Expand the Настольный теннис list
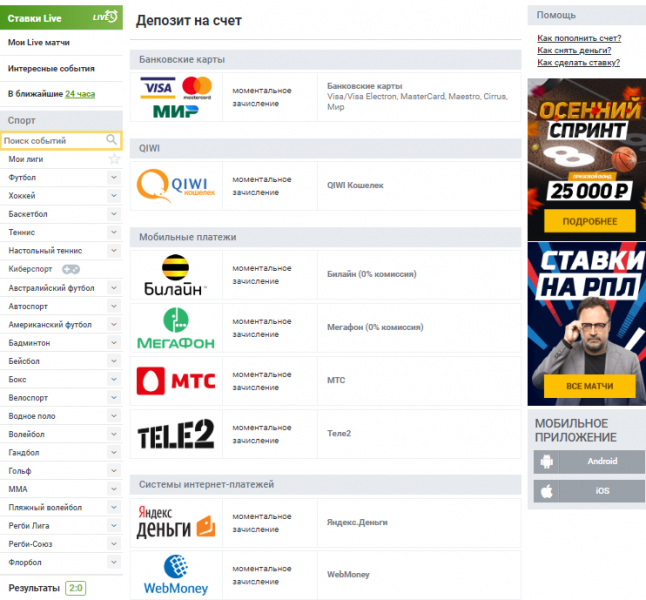This screenshot has width=646, height=600. [x=114, y=251]
